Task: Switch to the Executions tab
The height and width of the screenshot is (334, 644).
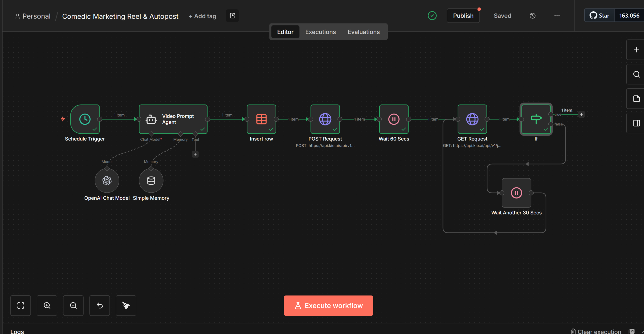Action: pos(320,32)
